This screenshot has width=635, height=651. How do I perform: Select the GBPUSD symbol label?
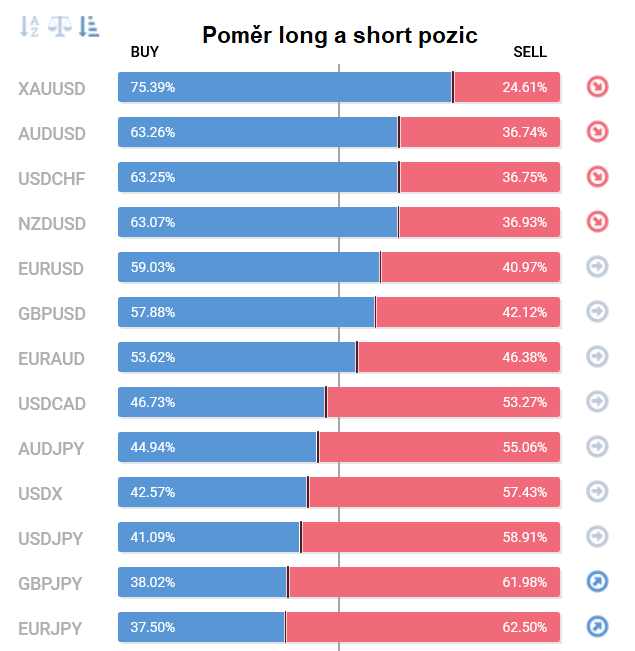pos(52,314)
